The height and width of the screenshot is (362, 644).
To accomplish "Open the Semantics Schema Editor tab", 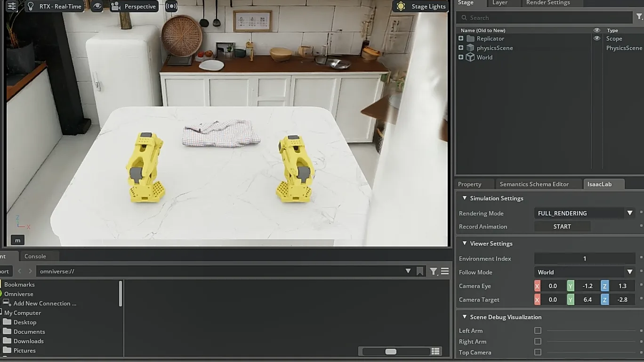I will coord(534,184).
